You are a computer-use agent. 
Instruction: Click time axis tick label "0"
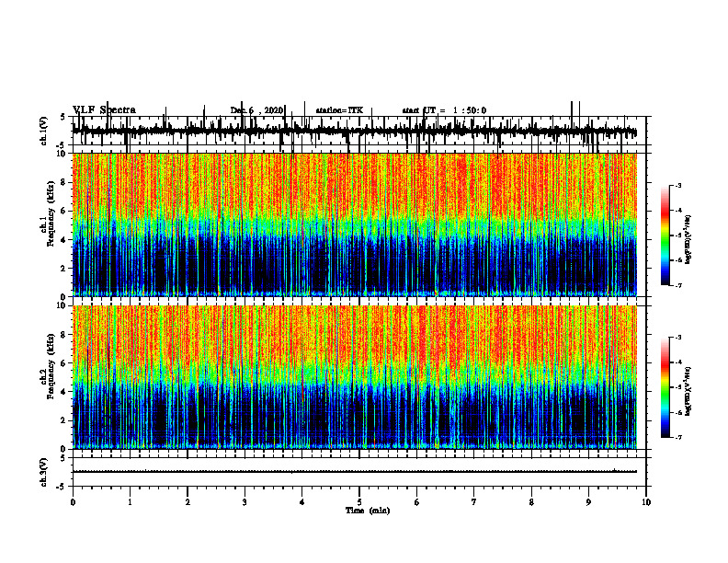(73, 502)
